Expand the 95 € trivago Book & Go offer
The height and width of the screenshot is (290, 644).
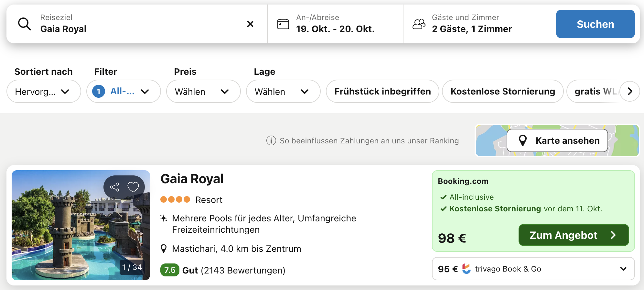click(x=533, y=269)
